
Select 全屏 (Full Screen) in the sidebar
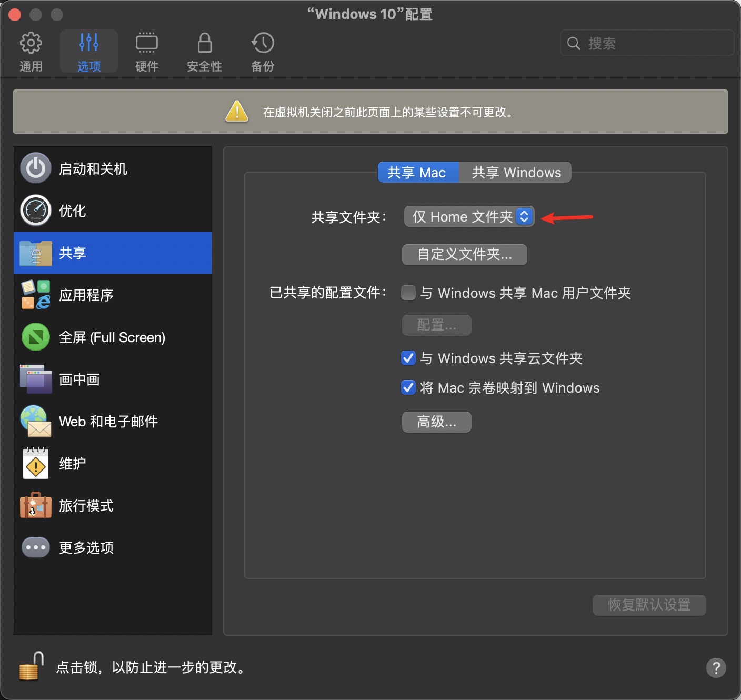(113, 337)
